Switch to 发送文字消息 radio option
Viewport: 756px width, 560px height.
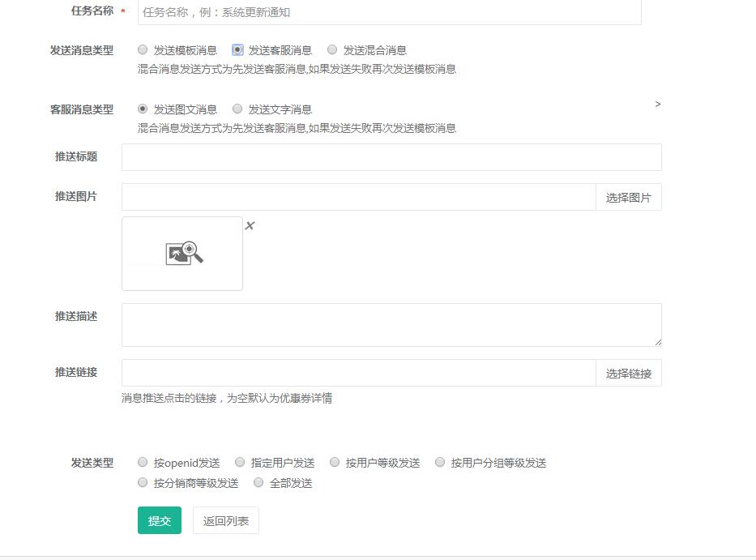pos(237,109)
